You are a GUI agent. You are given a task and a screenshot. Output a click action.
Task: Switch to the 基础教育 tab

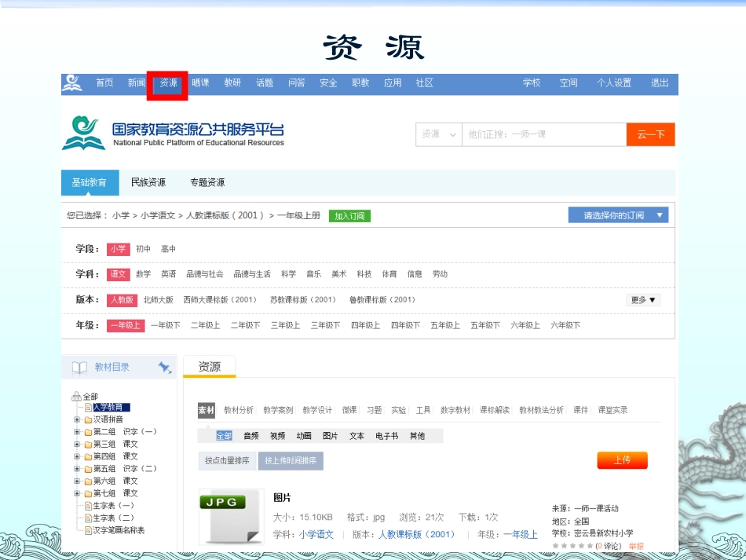coord(90,182)
